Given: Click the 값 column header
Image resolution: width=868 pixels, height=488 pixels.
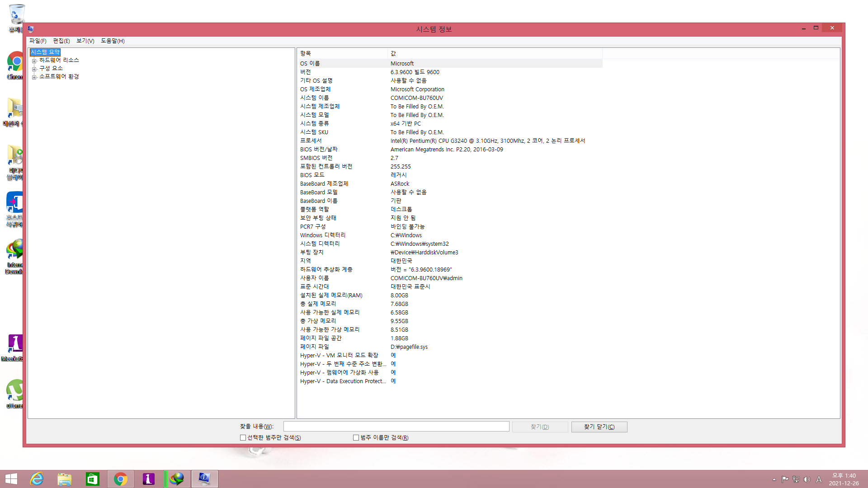Looking at the screenshot, I should click(x=495, y=53).
